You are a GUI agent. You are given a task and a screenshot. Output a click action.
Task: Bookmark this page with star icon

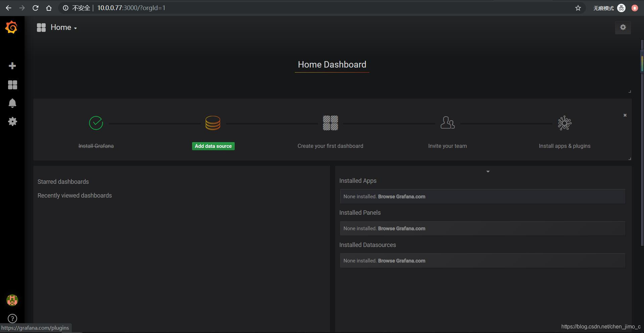pyautogui.click(x=578, y=8)
